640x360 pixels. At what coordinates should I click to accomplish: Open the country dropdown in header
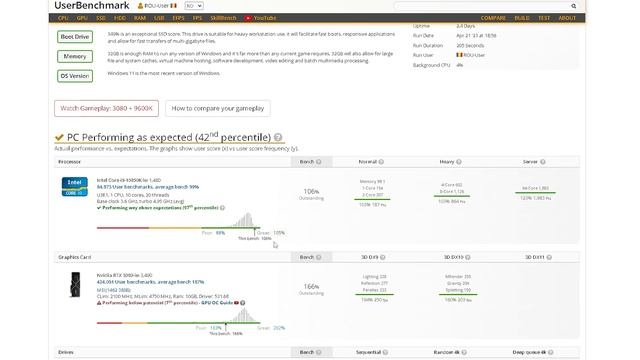click(x=193, y=6)
